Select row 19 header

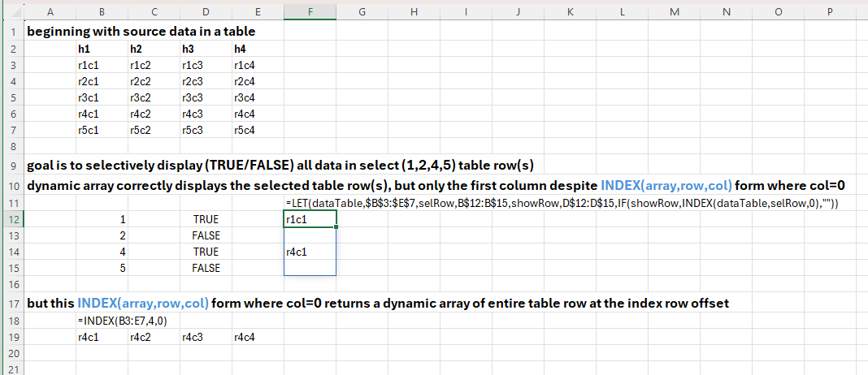point(12,336)
